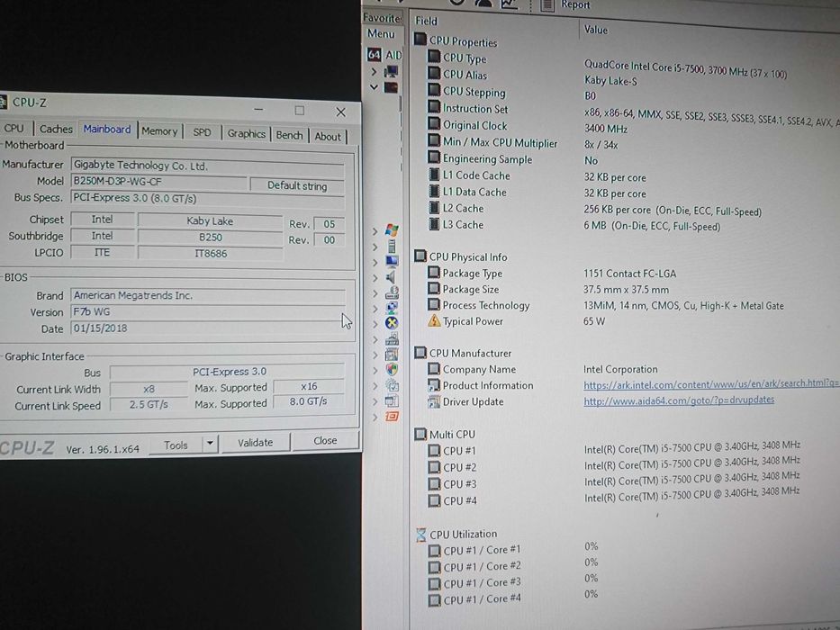Select the Operating System Windows-flag icon

tap(392, 231)
